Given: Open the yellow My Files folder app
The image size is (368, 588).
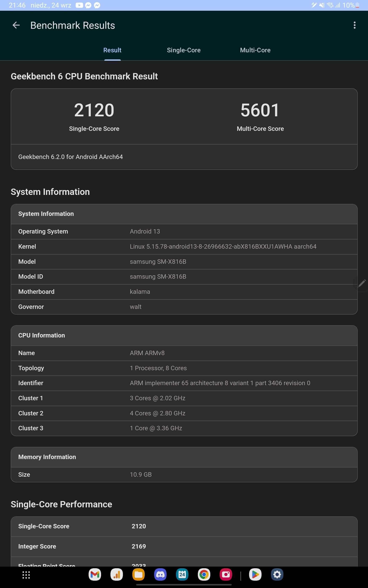Looking at the screenshot, I should pyautogui.click(x=138, y=575).
